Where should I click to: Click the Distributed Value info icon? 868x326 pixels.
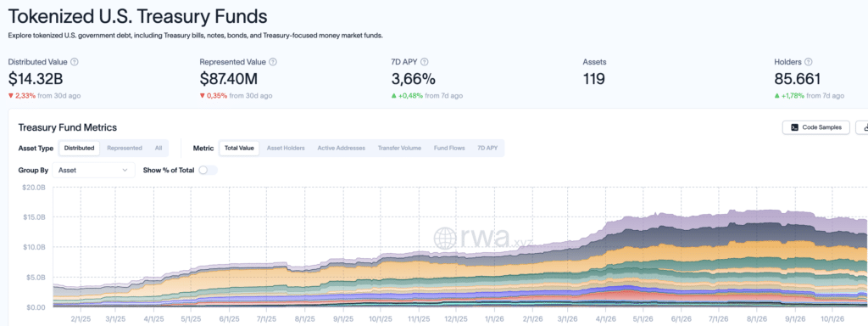click(x=75, y=62)
